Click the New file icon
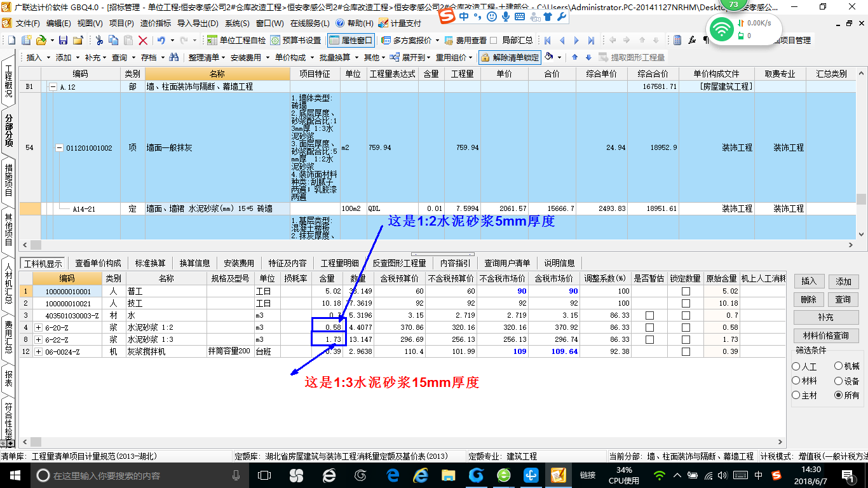 (x=11, y=41)
